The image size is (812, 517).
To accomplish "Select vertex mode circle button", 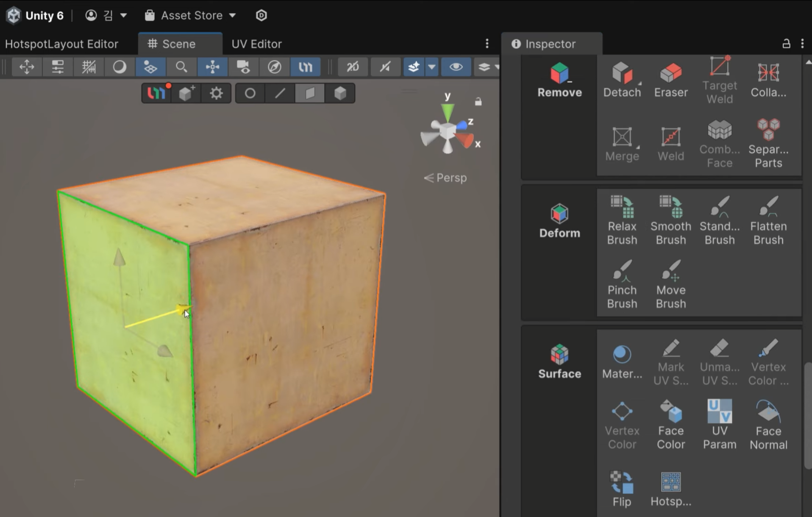I will [x=250, y=93].
